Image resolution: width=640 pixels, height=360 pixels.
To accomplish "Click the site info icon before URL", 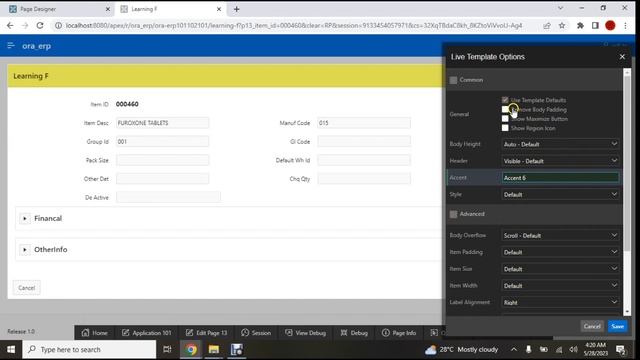I will (x=58, y=25).
